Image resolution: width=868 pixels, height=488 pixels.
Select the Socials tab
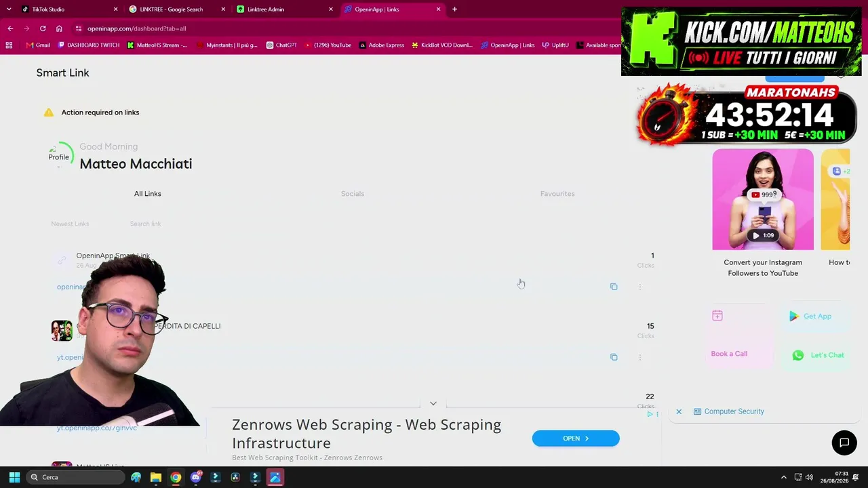pos(353,194)
